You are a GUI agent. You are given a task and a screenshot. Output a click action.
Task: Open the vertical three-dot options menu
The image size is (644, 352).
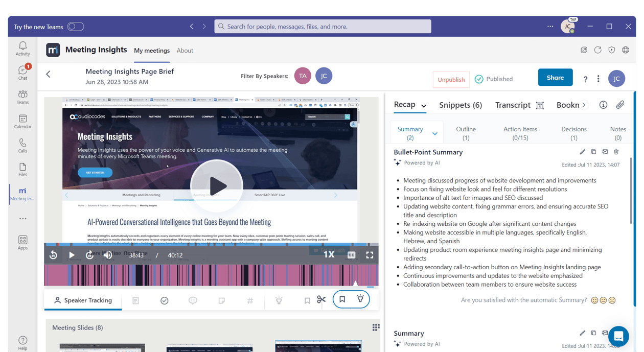click(x=599, y=79)
